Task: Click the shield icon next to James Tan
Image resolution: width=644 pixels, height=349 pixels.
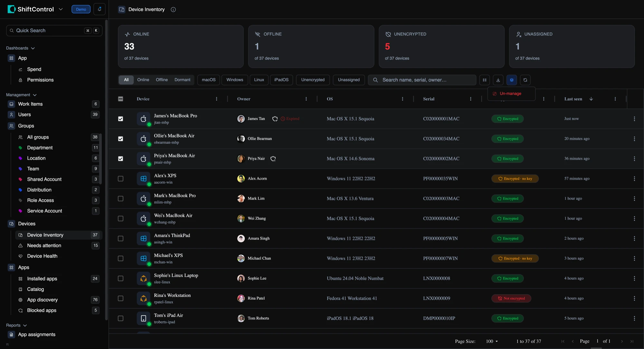Action: pos(275,119)
